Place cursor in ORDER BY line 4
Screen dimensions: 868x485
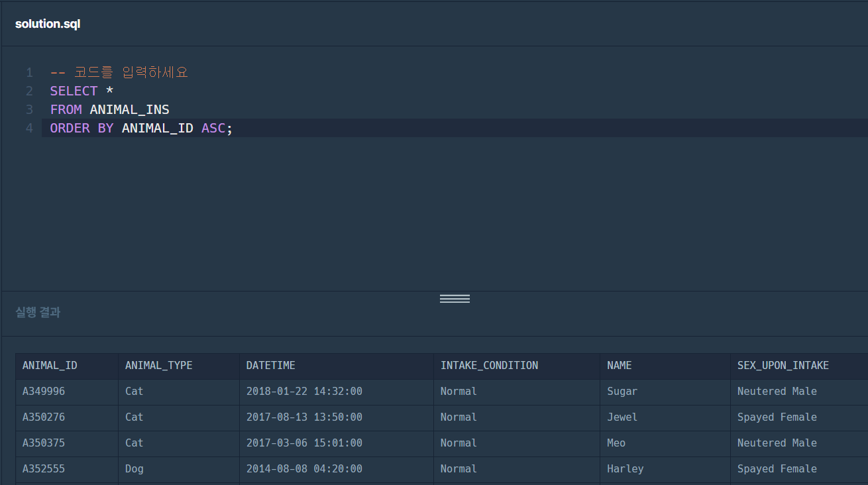pos(455,128)
